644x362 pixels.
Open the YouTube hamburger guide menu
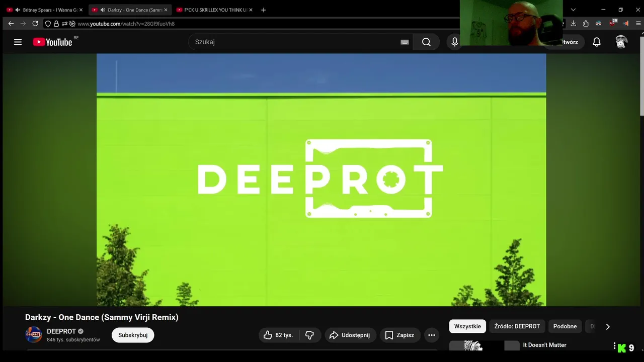pyautogui.click(x=18, y=42)
